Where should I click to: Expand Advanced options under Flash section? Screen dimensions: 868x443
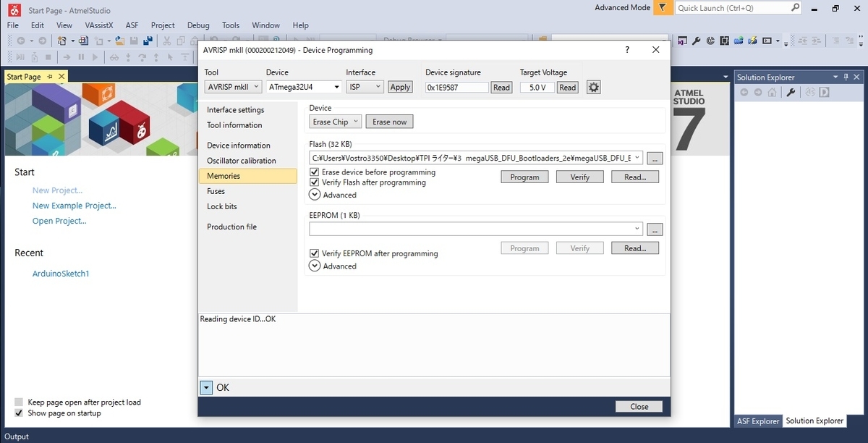[315, 195]
